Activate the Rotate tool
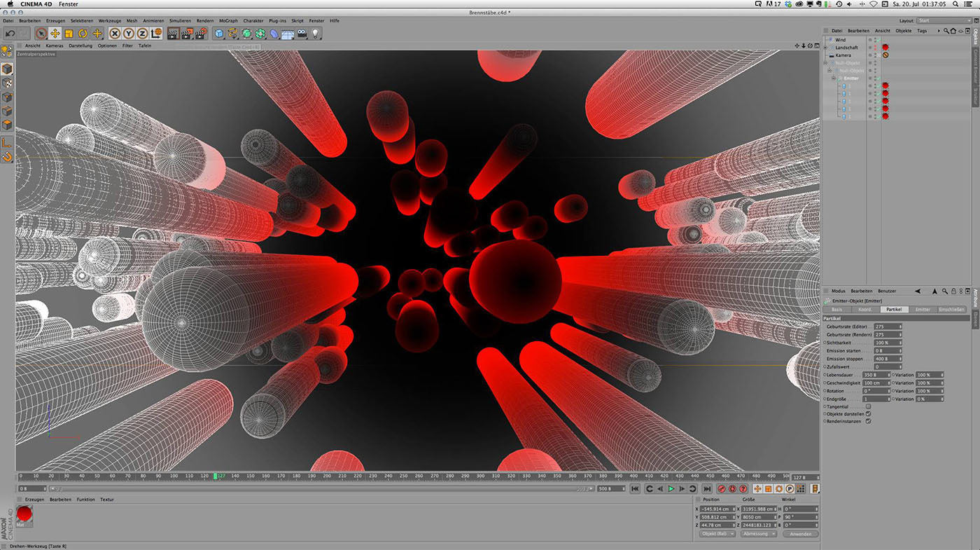This screenshot has width=980, height=550. click(83, 33)
